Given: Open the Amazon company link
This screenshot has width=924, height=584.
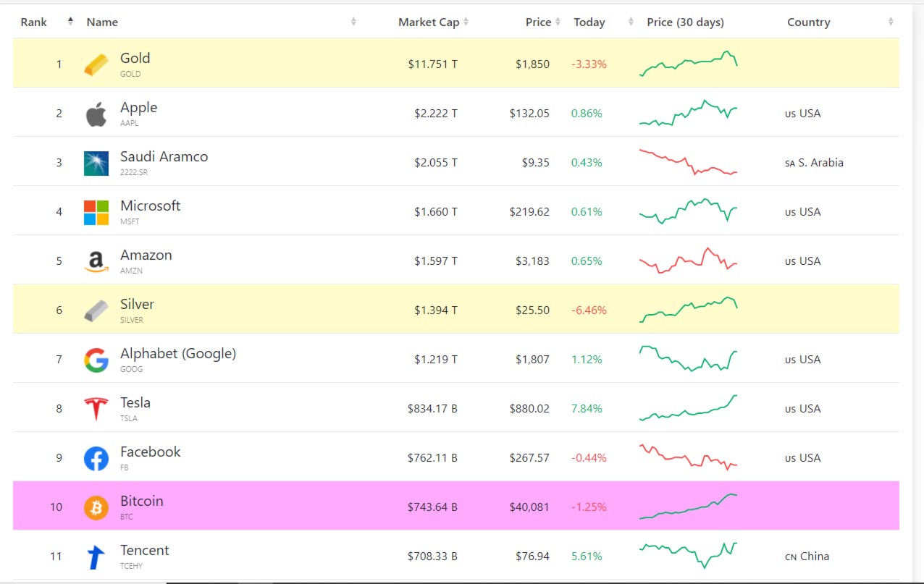Looking at the screenshot, I should tap(146, 255).
